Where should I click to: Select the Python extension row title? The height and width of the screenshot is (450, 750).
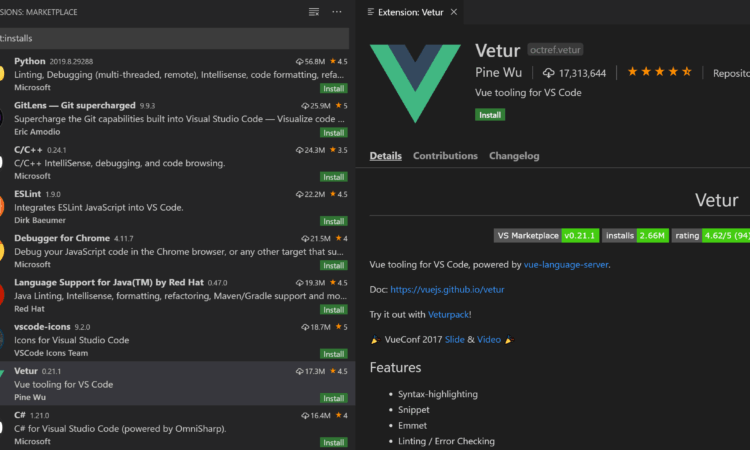[30, 61]
